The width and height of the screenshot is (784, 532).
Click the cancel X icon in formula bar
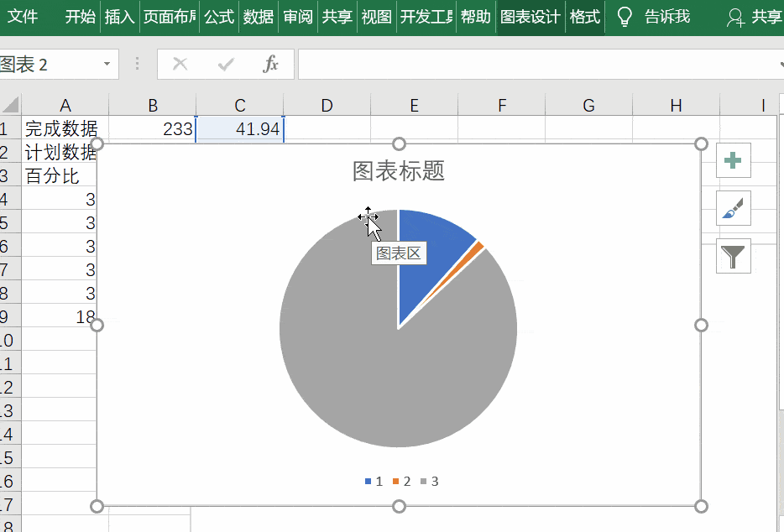point(181,64)
